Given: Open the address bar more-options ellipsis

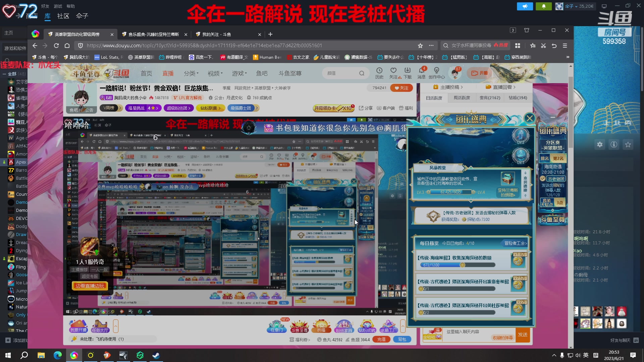Looking at the screenshot, I should click(431, 46).
